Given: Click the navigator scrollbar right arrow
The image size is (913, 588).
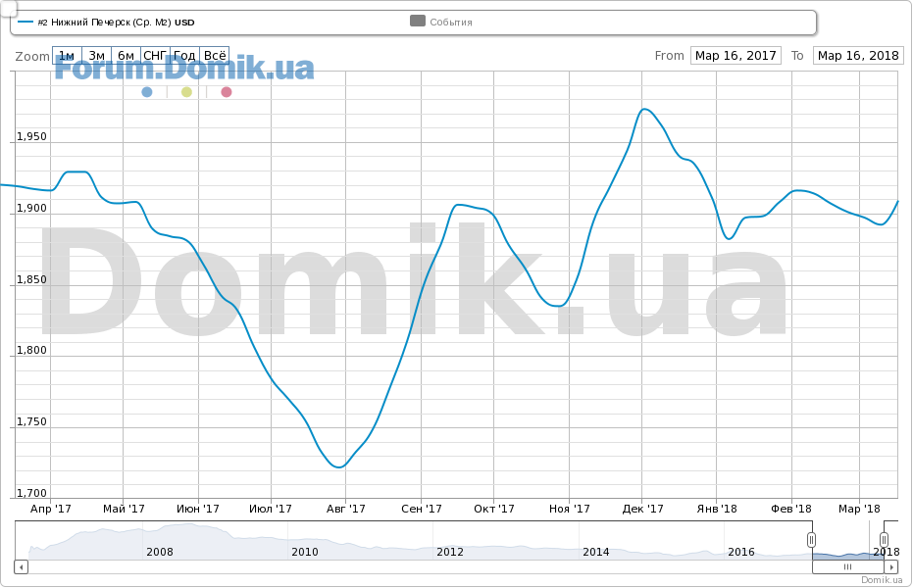Looking at the screenshot, I should click(x=891, y=566).
